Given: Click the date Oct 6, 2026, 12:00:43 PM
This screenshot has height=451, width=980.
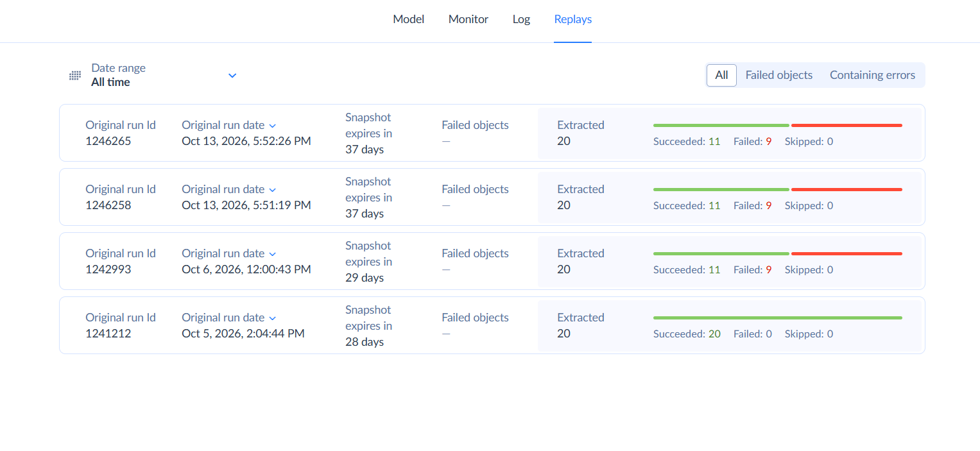Looking at the screenshot, I should (246, 269).
